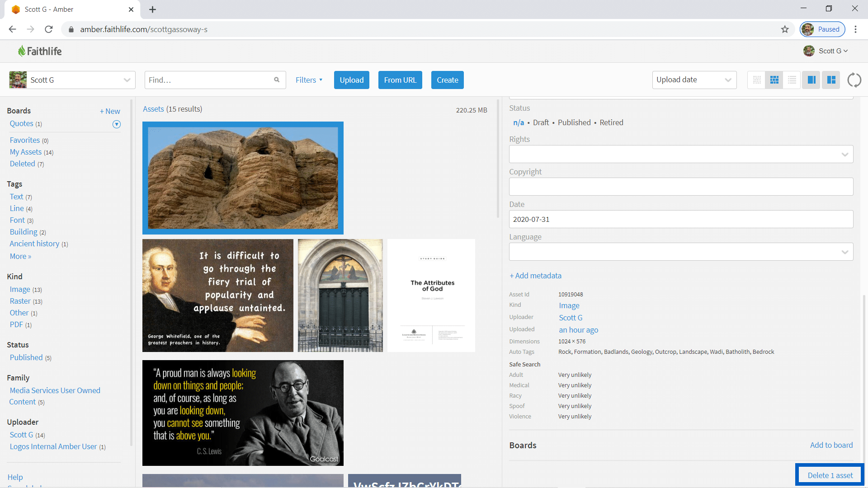Open the Quotes board
Viewport: 868px width, 488px height.
click(x=21, y=123)
